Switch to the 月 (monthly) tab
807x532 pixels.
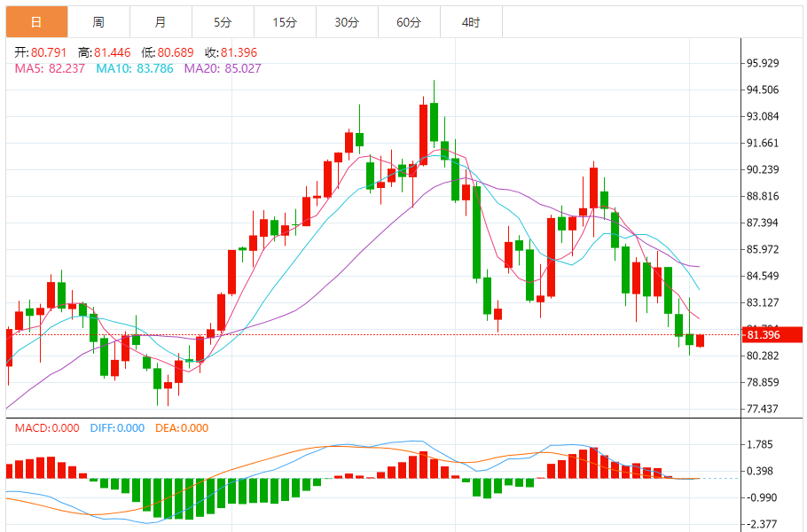(x=161, y=22)
